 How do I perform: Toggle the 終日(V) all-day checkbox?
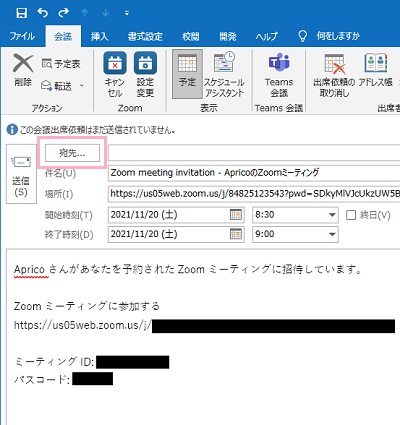[x=351, y=215]
